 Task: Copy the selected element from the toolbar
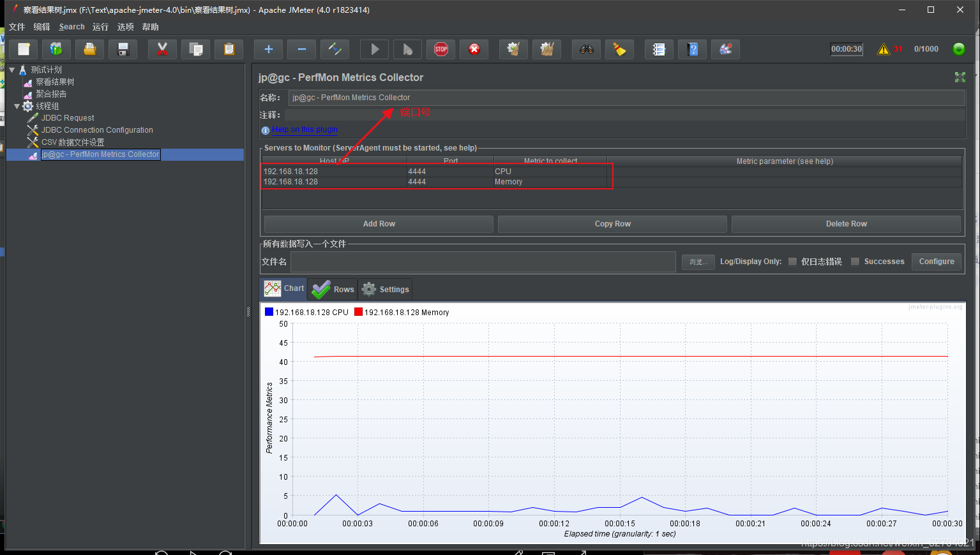pos(196,49)
